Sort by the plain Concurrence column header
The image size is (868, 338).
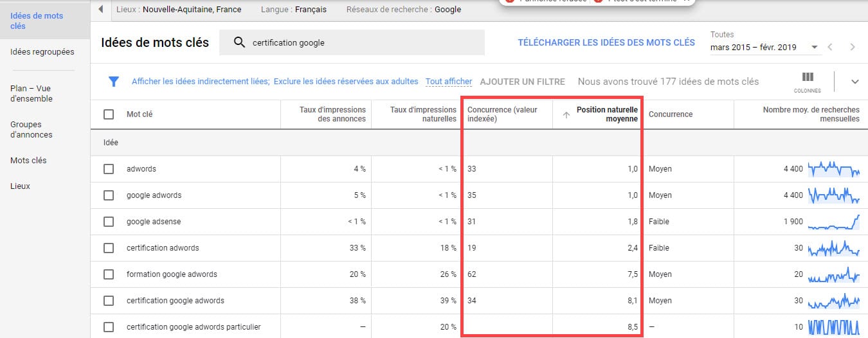[671, 114]
